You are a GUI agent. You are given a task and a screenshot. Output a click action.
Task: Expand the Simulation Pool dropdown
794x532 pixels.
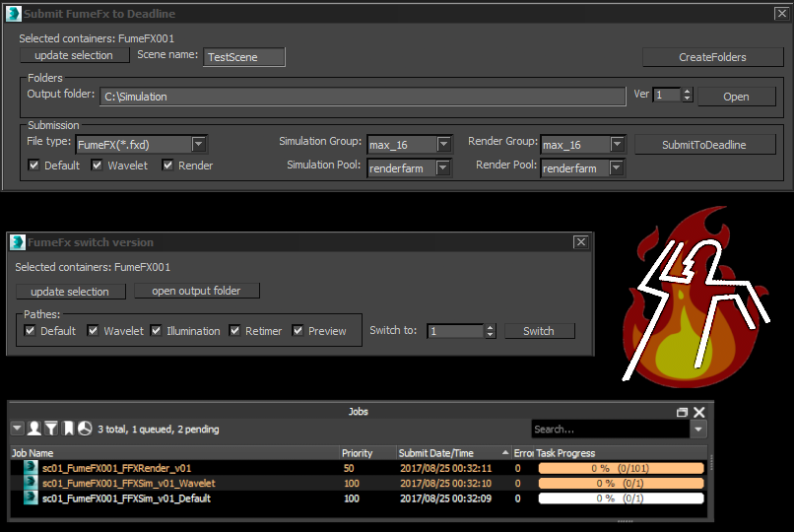442,168
